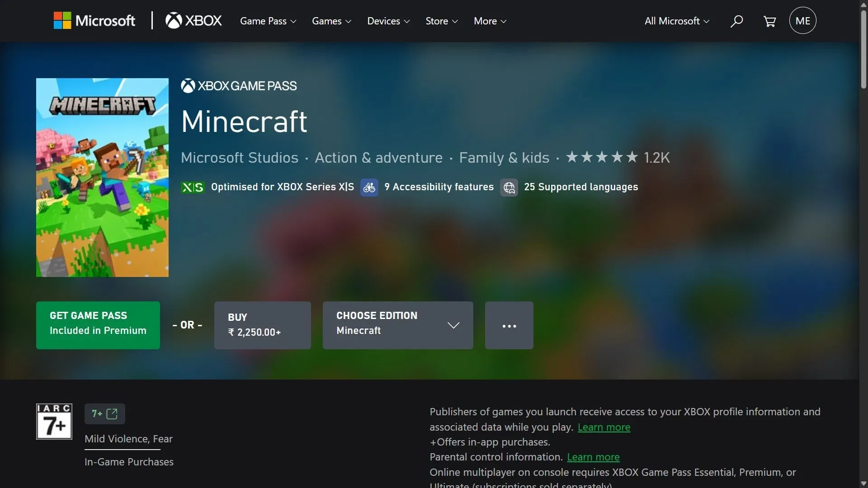This screenshot has height=488, width=868.
Task: Click the Xbox Game Pass logo badge
Action: (x=239, y=86)
